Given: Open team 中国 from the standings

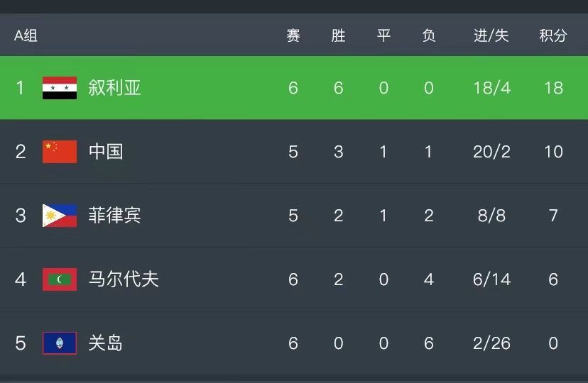Looking at the screenshot, I should click(x=106, y=152).
